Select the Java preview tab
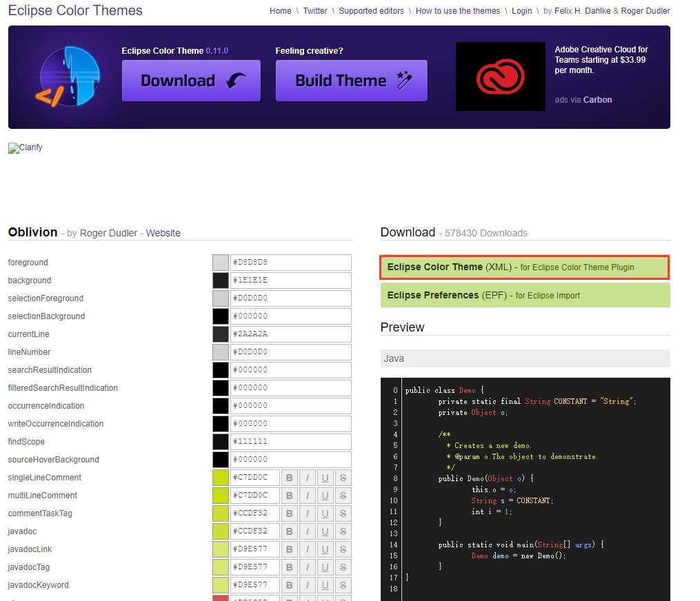700x601 pixels. [526, 358]
